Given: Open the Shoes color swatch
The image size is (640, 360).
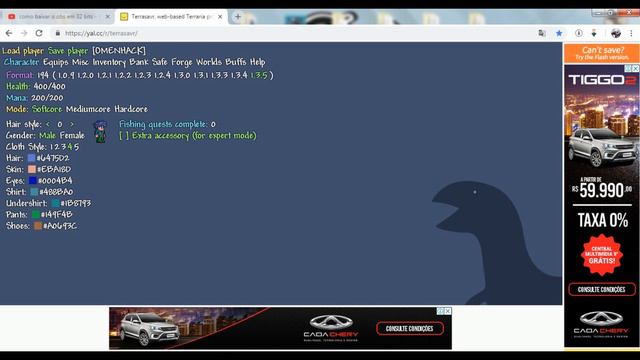Looking at the screenshot, I should pyautogui.click(x=38, y=226).
